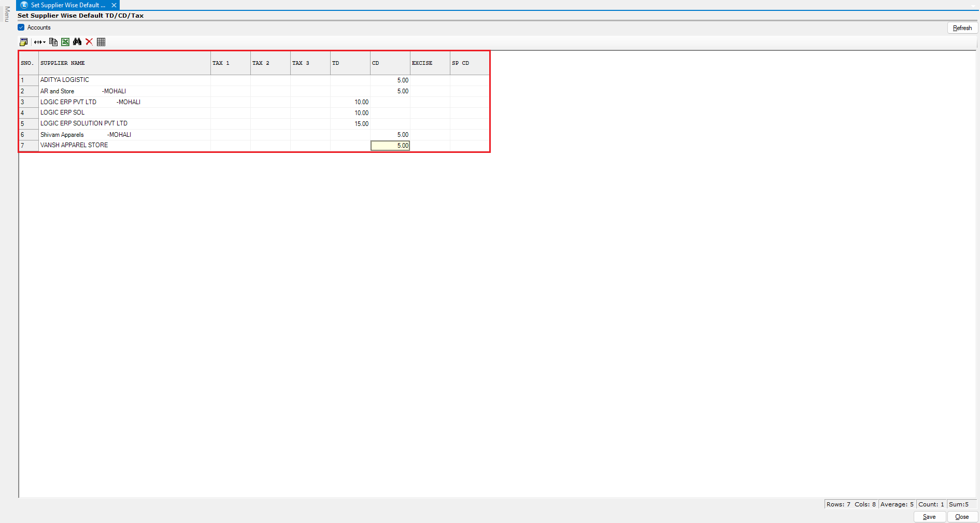Click the SUPPLIER NAME column header
This screenshot has width=980, height=523.
click(x=124, y=63)
